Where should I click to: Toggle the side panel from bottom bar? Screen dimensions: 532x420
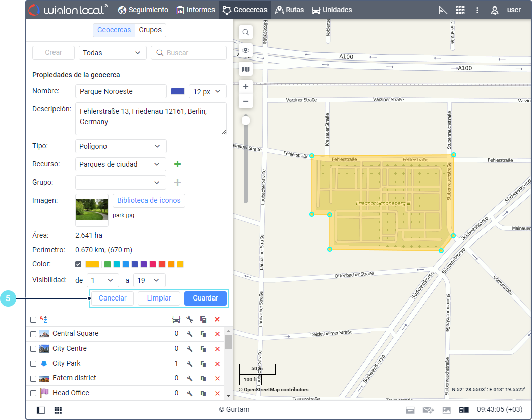click(x=41, y=410)
